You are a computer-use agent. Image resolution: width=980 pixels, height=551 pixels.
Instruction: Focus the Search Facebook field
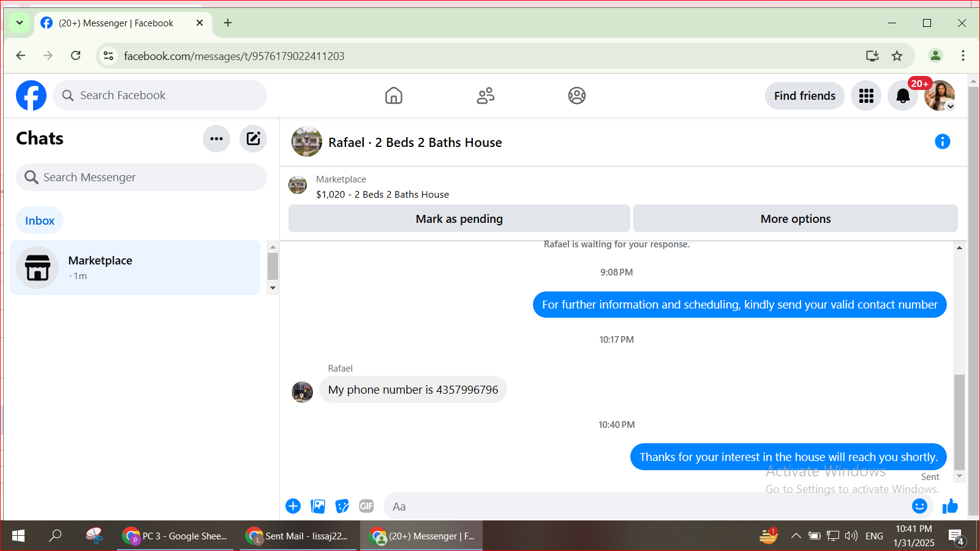160,96
